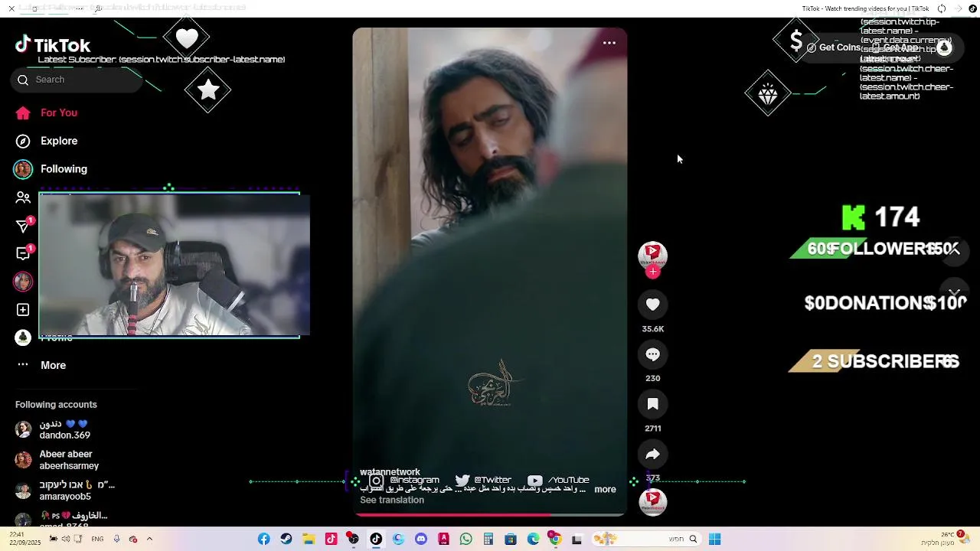980x551 pixels.
Task: Open the Explore compass page
Action: coord(47,141)
